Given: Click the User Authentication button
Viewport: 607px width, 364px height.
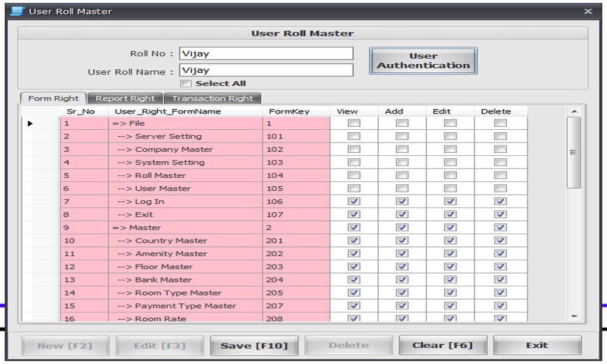Looking at the screenshot, I should click(423, 61).
